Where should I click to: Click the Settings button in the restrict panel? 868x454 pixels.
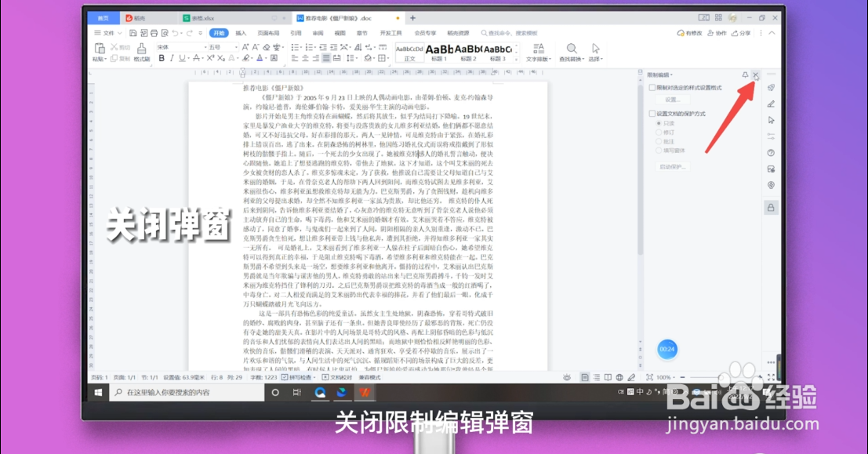click(x=672, y=100)
